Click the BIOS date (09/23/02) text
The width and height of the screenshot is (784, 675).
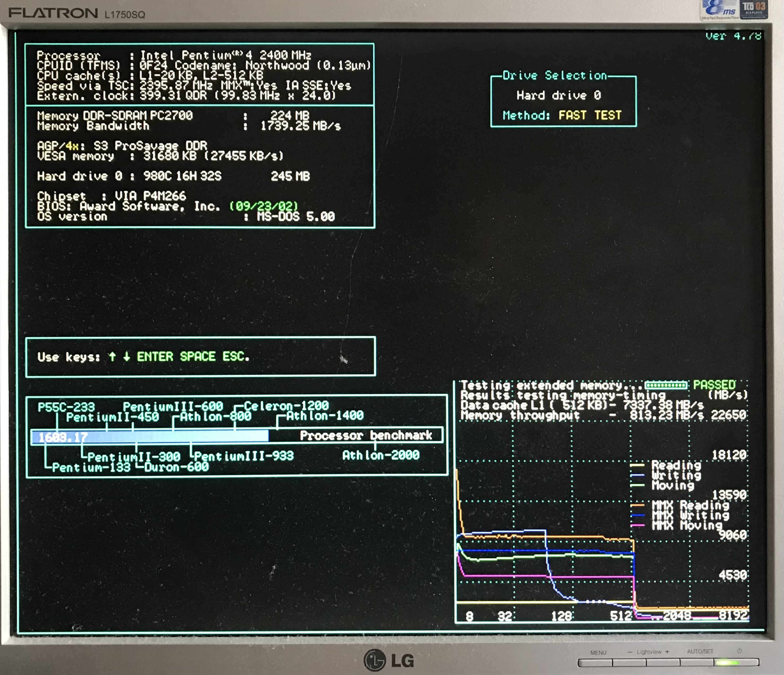(264, 206)
